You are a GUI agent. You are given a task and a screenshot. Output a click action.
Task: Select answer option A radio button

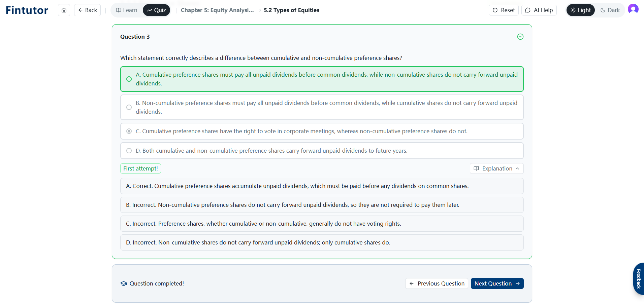point(129,79)
